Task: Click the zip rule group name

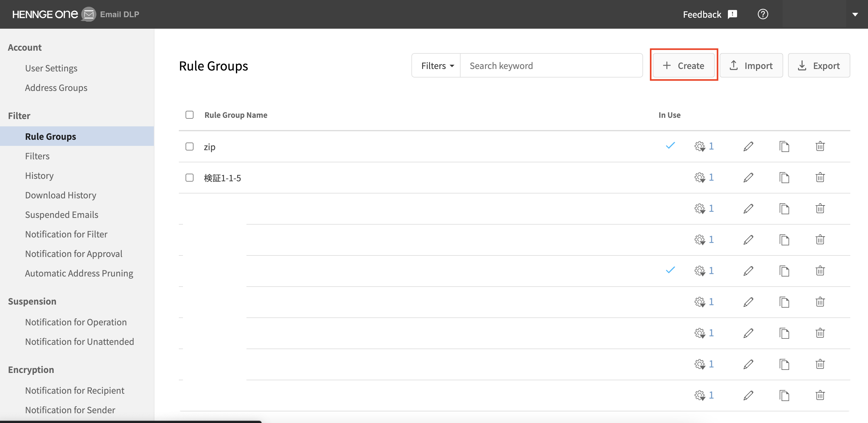Action: point(209,147)
